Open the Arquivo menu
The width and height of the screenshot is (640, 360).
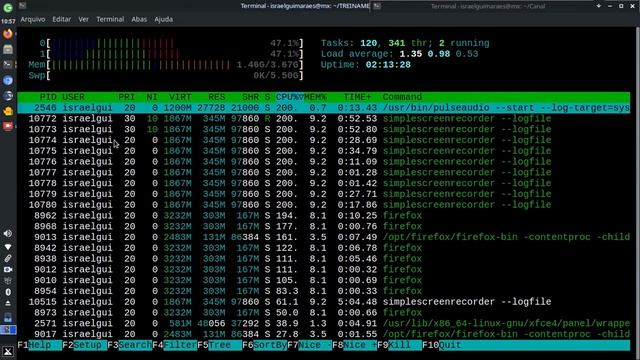33,19
